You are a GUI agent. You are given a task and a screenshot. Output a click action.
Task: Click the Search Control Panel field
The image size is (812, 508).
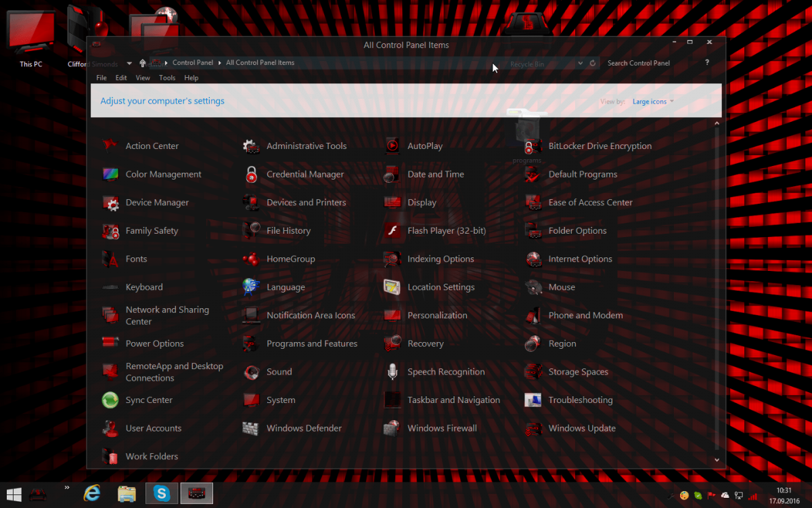650,63
